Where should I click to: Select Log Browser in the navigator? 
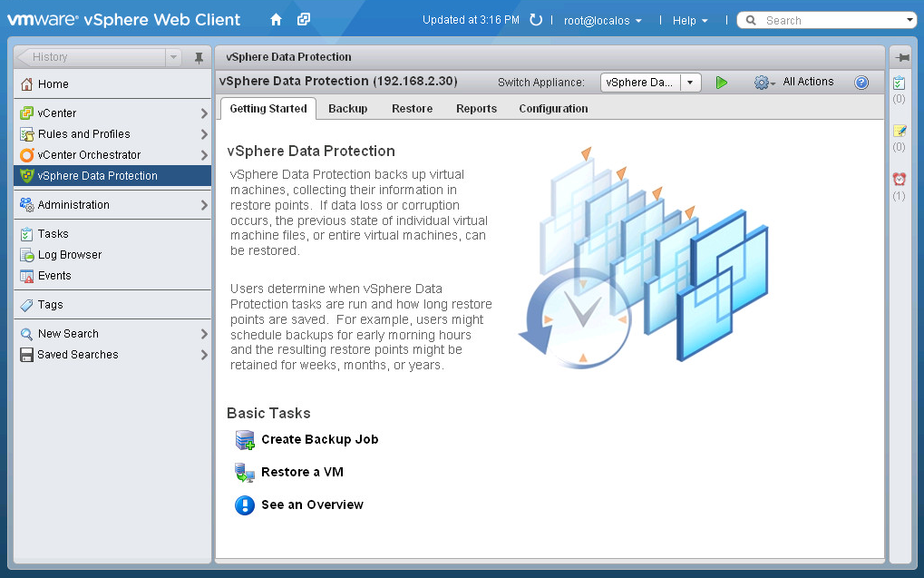coord(112,255)
